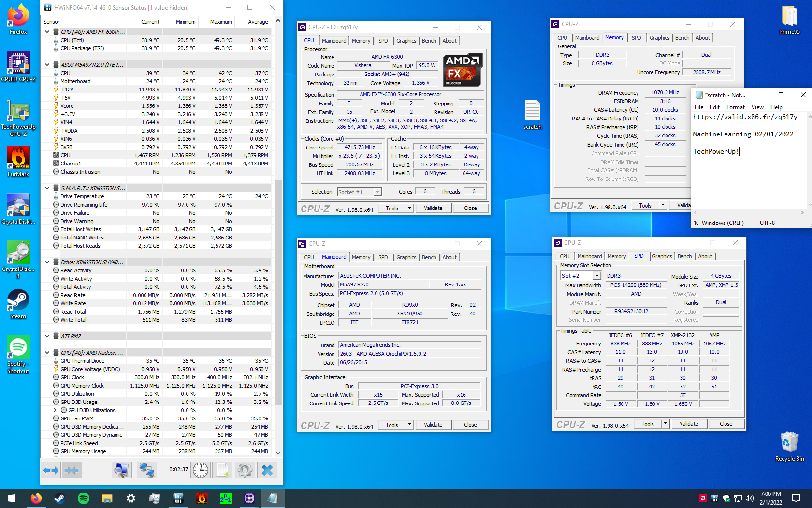The height and width of the screenshot is (508, 812).
Task: Click Tools button in CPU-Z zq617y window
Action: click(392, 208)
